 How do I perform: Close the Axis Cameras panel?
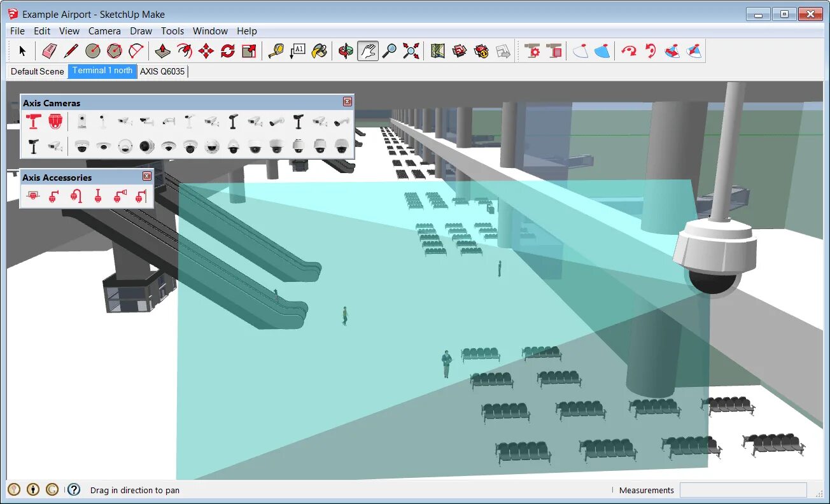[x=347, y=102]
